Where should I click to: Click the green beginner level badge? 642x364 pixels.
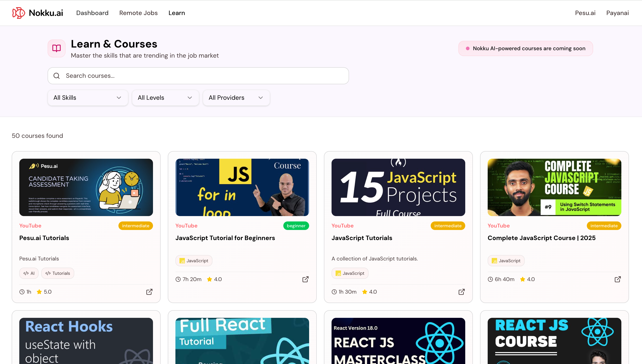tap(296, 226)
